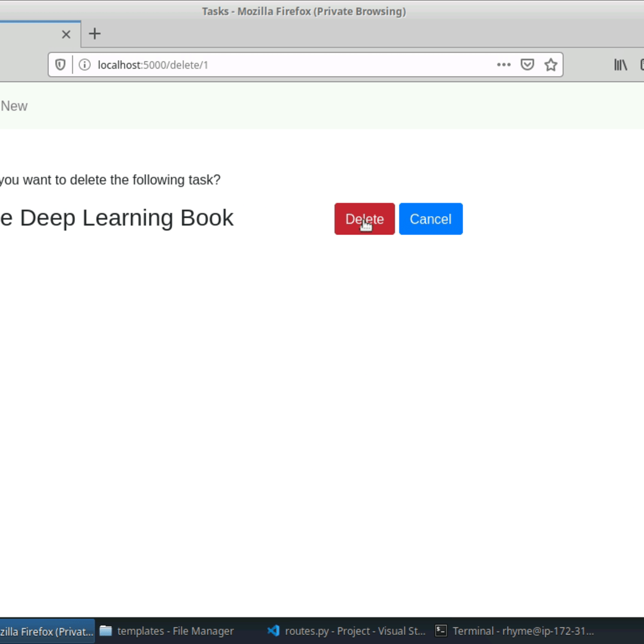The image size is (644, 644).
Task: Open the page actions three-dot menu
Action: point(503,64)
